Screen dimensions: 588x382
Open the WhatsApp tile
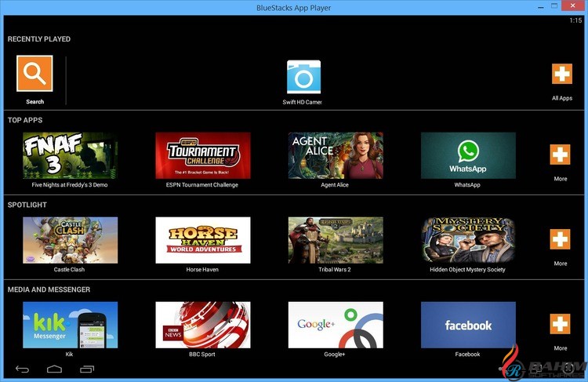coord(468,155)
